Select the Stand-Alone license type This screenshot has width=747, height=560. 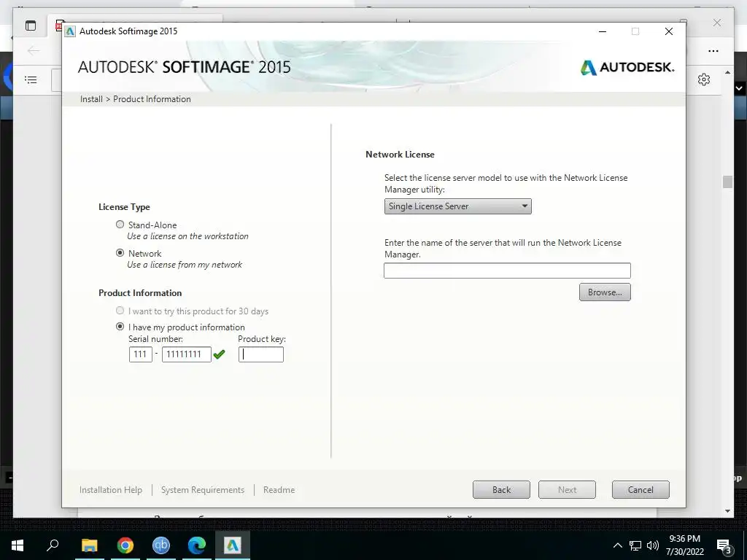pos(120,225)
